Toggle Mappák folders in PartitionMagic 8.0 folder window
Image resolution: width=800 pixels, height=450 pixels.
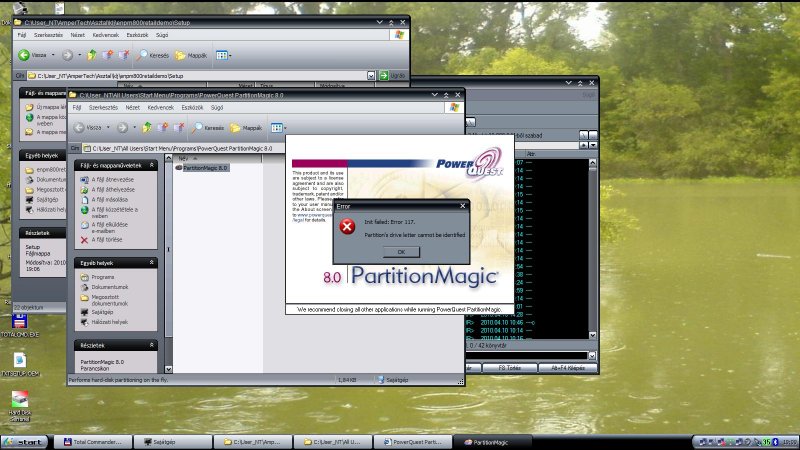pos(246,128)
